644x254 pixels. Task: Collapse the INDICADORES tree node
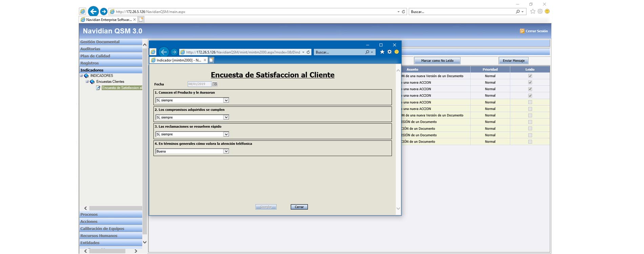point(81,76)
